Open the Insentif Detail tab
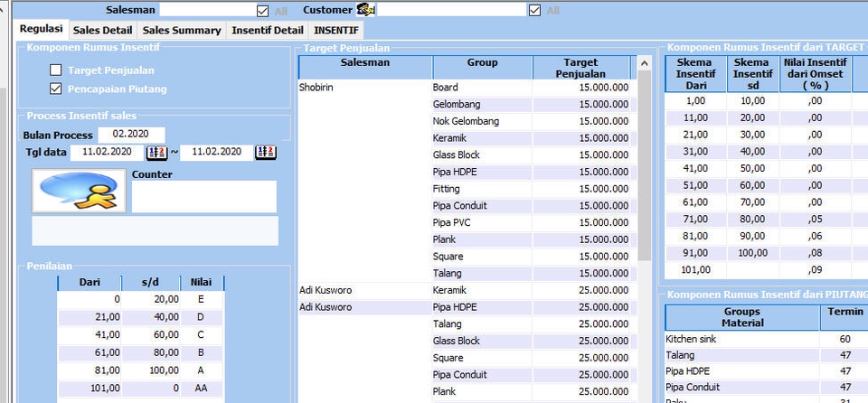868x403 pixels. [268, 31]
